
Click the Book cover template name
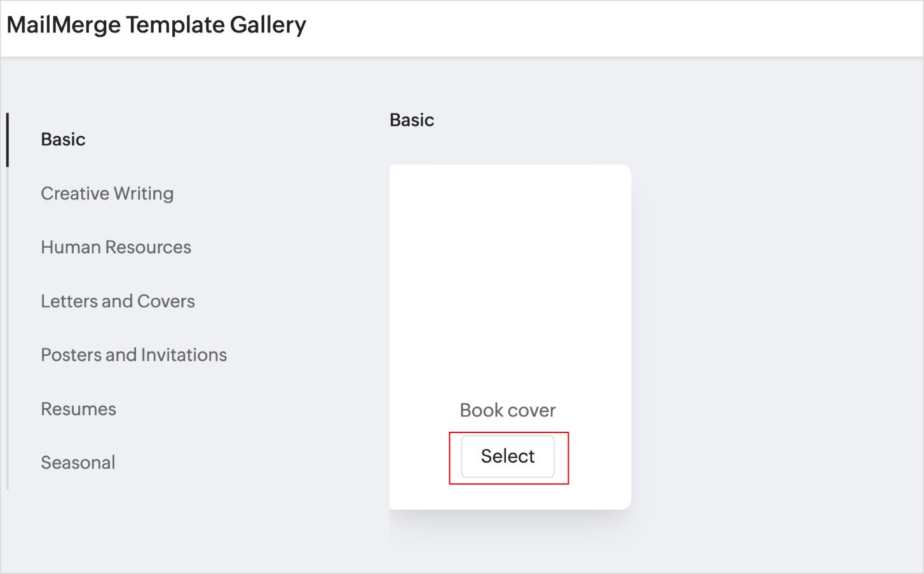click(507, 410)
